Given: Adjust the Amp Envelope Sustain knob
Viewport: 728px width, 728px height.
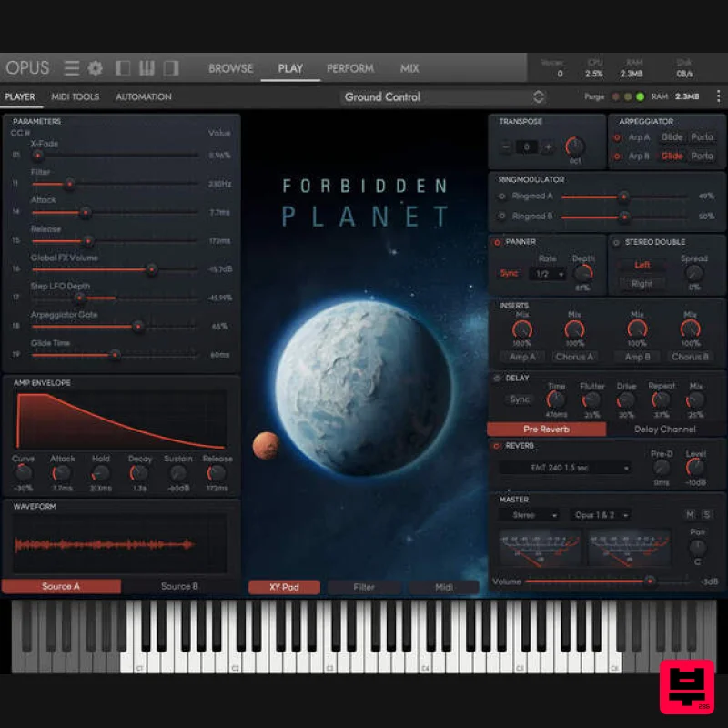Looking at the screenshot, I should [x=177, y=473].
